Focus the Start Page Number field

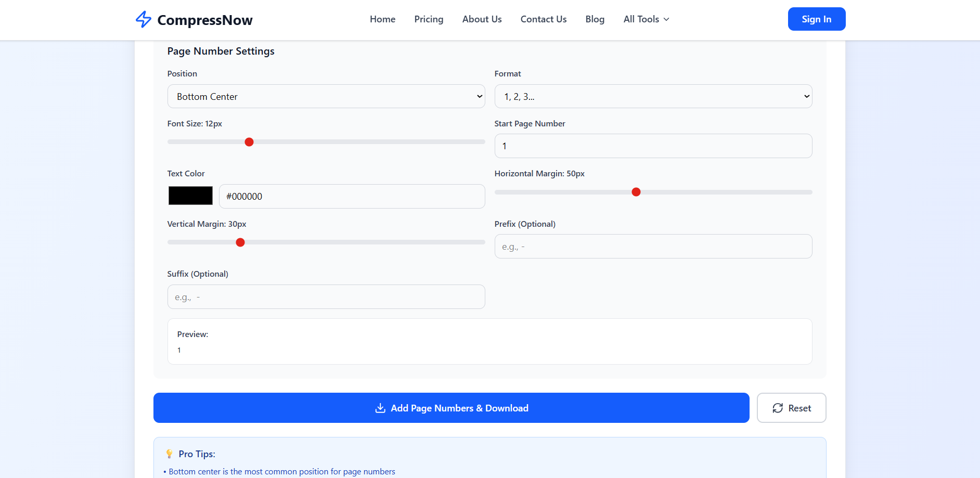653,146
